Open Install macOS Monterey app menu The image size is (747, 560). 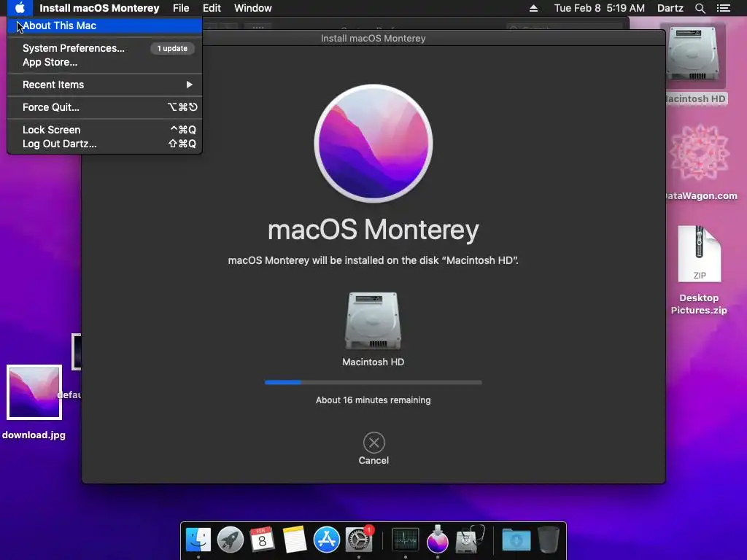point(99,8)
